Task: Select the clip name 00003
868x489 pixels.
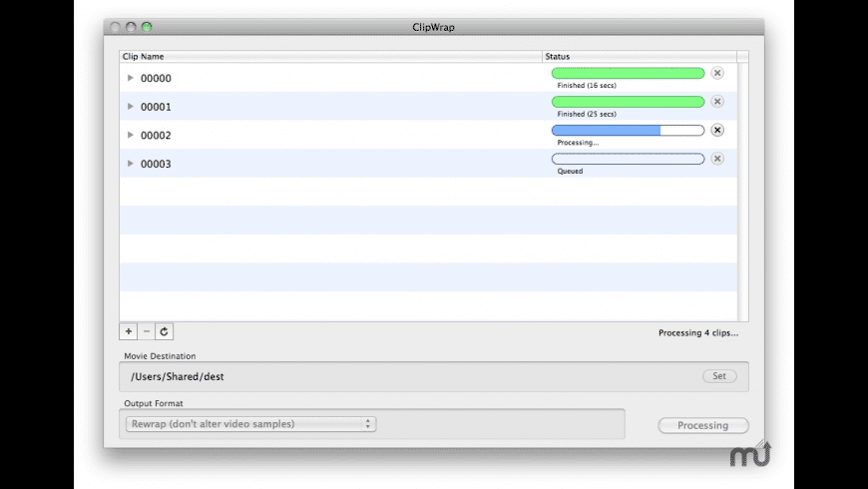Action: 156,164
